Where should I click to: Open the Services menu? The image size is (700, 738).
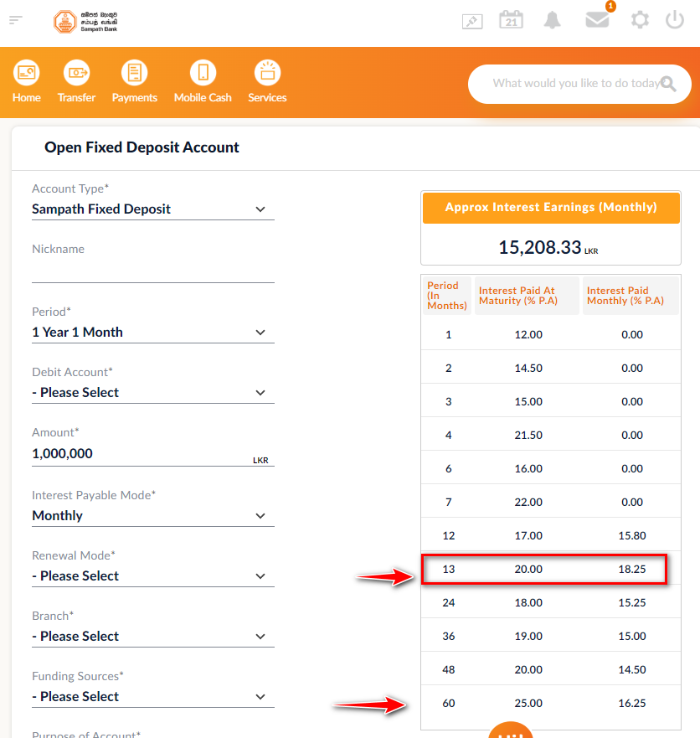pos(267,81)
